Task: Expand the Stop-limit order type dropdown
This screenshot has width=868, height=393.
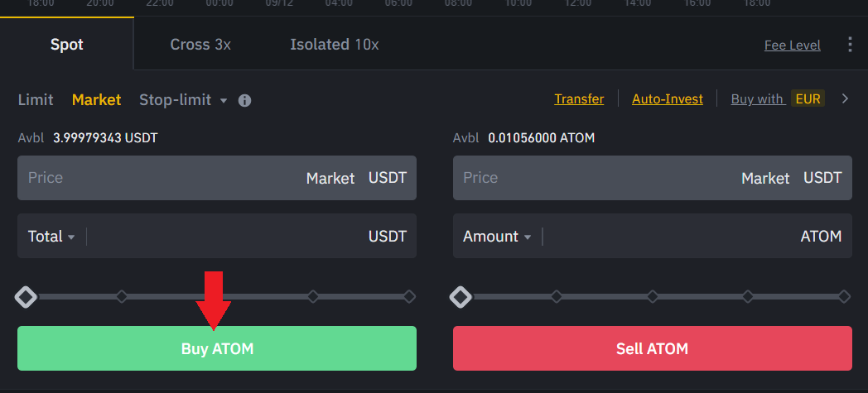Action: [223, 100]
